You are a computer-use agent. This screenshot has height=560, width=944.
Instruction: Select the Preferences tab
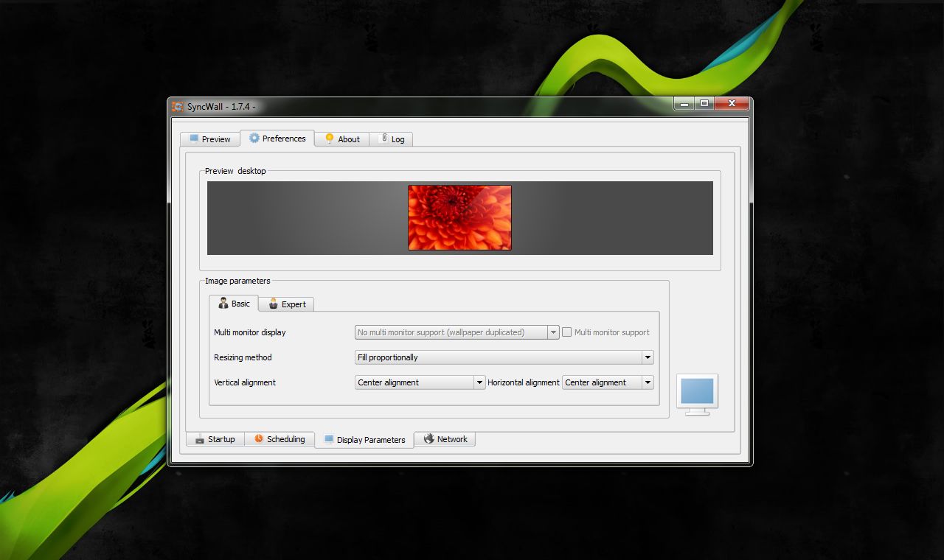(x=277, y=138)
